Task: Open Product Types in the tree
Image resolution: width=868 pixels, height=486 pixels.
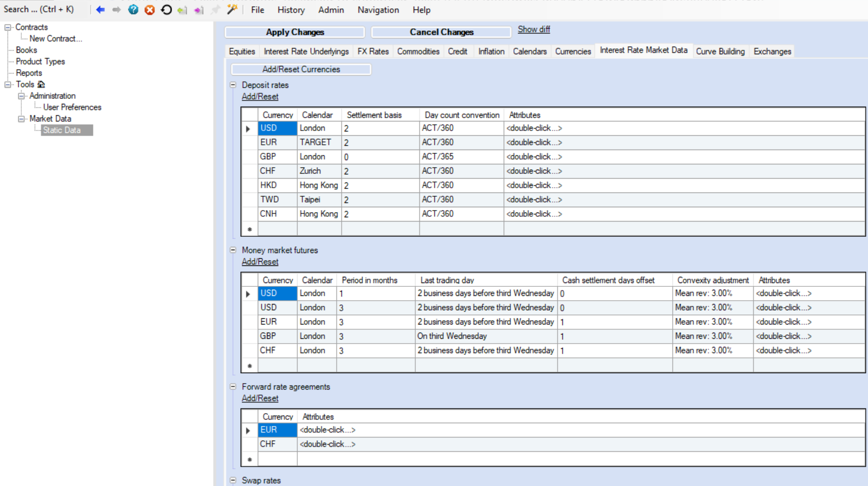Action: click(40, 61)
